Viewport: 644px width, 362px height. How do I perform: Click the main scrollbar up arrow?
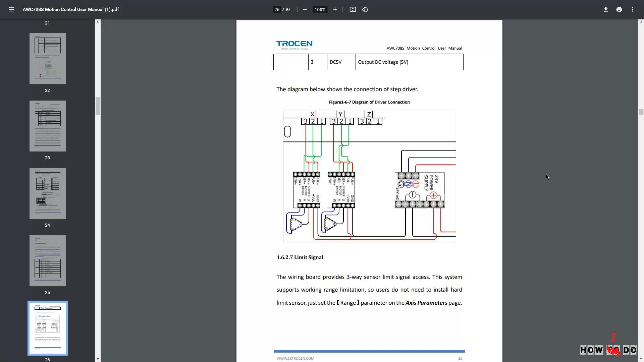pyautogui.click(x=641, y=22)
